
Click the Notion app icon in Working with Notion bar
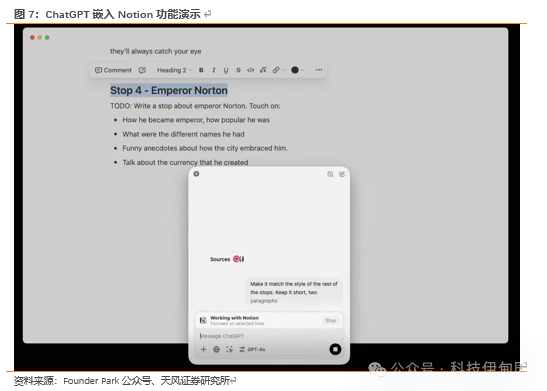(203, 320)
